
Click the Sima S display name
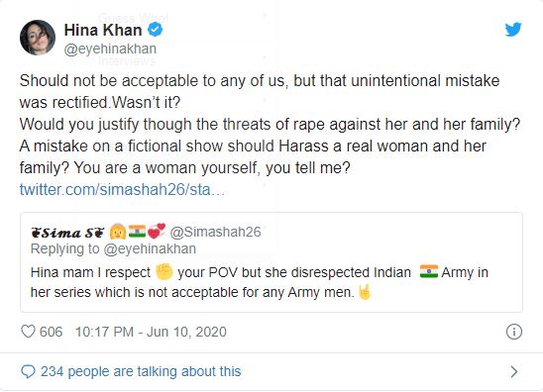tap(67, 233)
